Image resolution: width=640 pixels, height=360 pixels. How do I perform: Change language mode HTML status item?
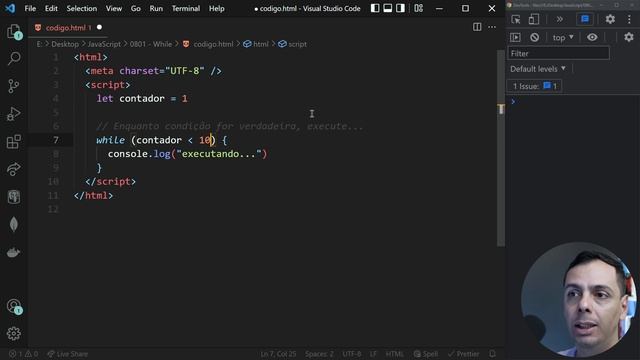pos(394,354)
